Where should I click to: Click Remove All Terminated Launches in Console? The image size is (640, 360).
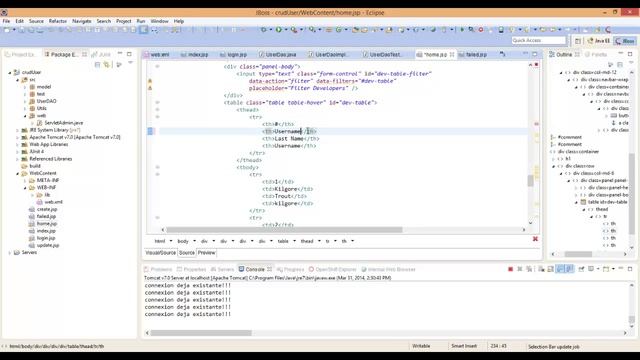tap(529, 269)
